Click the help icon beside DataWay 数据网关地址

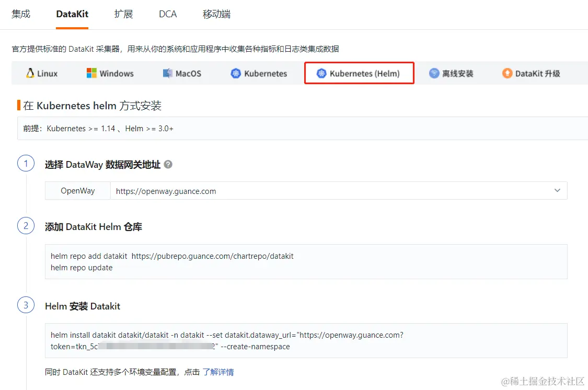pos(168,164)
